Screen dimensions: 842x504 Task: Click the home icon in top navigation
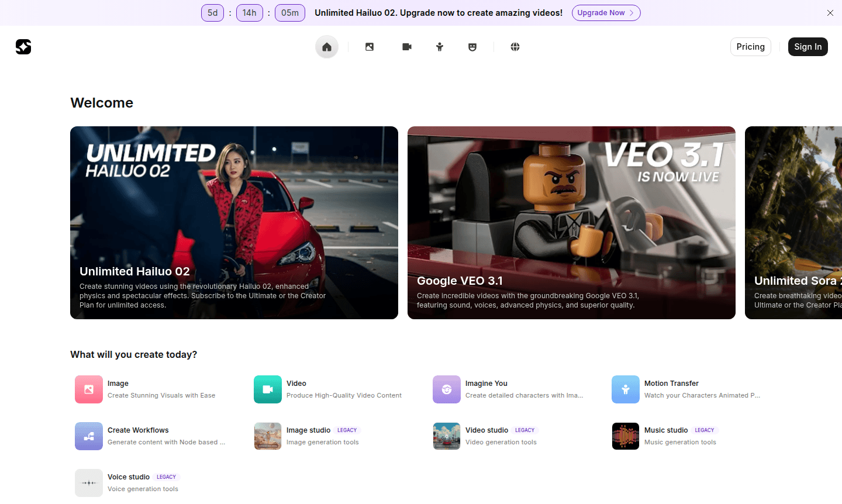[327, 47]
